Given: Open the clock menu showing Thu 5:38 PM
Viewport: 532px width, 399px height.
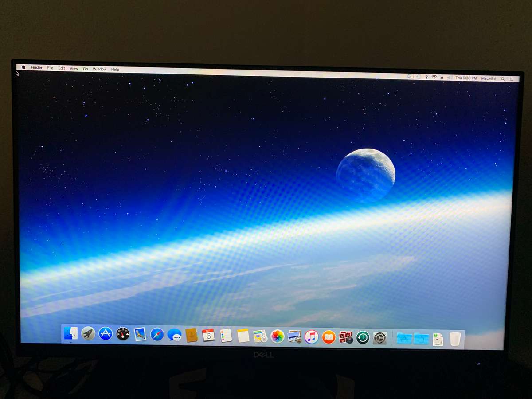Looking at the screenshot, I should coord(465,78).
